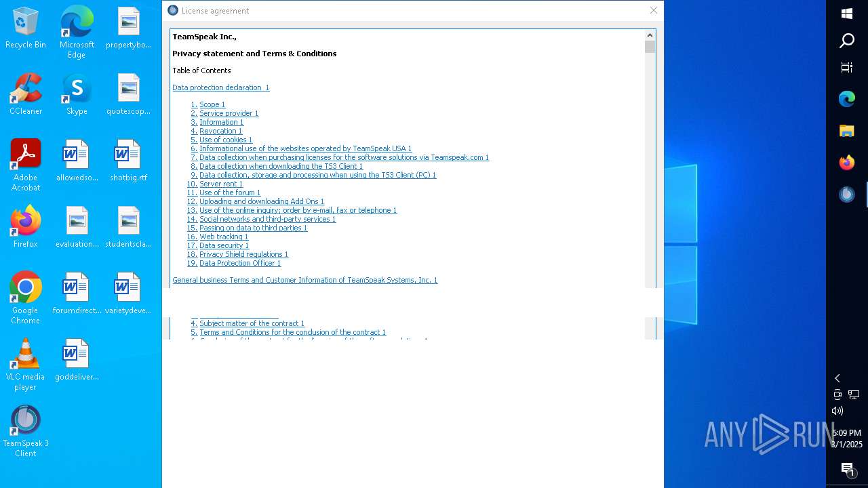Image resolution: width=868 pixels, height=488 pixels.
Task: Select the evaluation... image file
Action: point(77,227)
